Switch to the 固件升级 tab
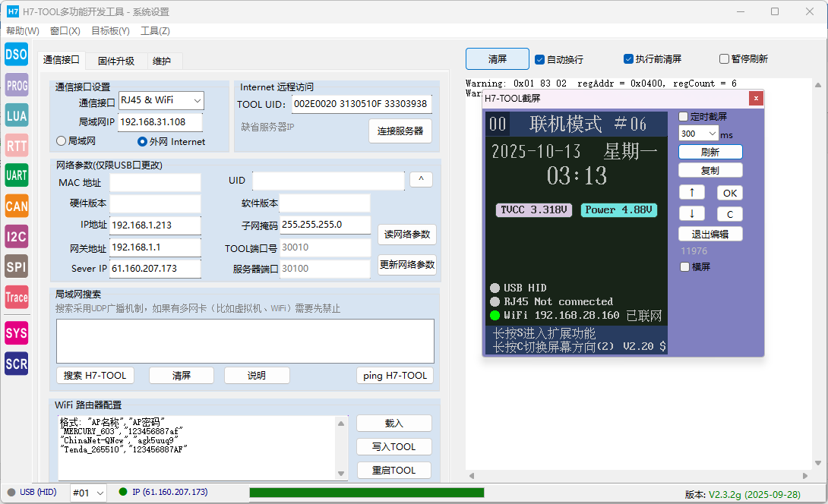Image resolution: width=828 pixels, height=504 pixels. point(116,61)
